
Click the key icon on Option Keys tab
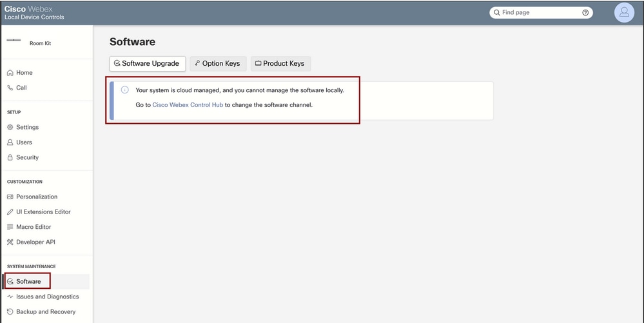(x=197, y=63)
